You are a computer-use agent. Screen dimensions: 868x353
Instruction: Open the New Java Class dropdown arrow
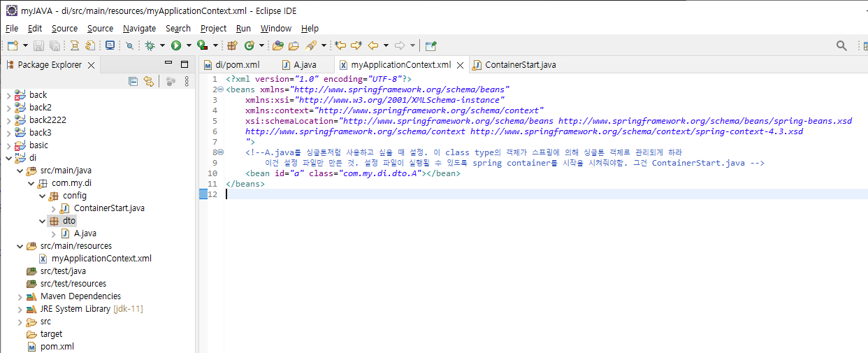262,45
